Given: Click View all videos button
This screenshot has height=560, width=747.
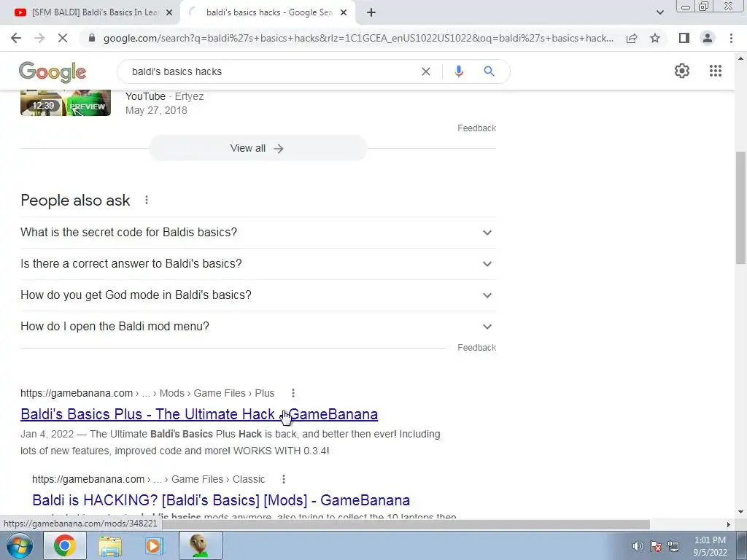Looking at the screenshot, I should [x=258, y=148].
